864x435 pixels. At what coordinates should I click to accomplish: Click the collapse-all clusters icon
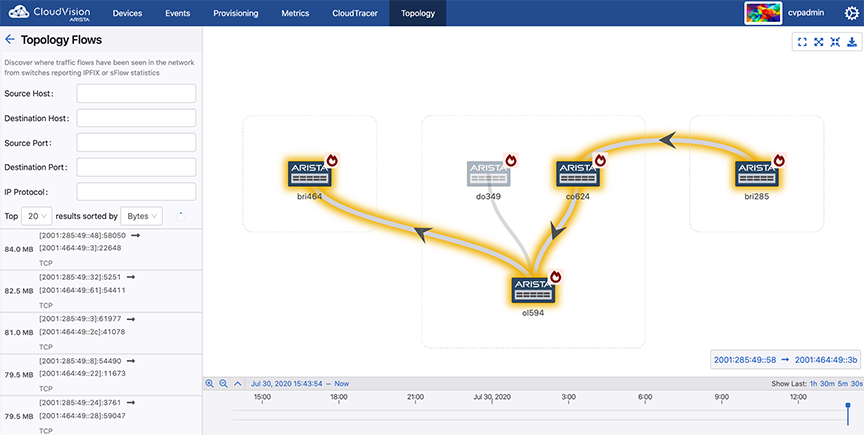pos(835,42)
